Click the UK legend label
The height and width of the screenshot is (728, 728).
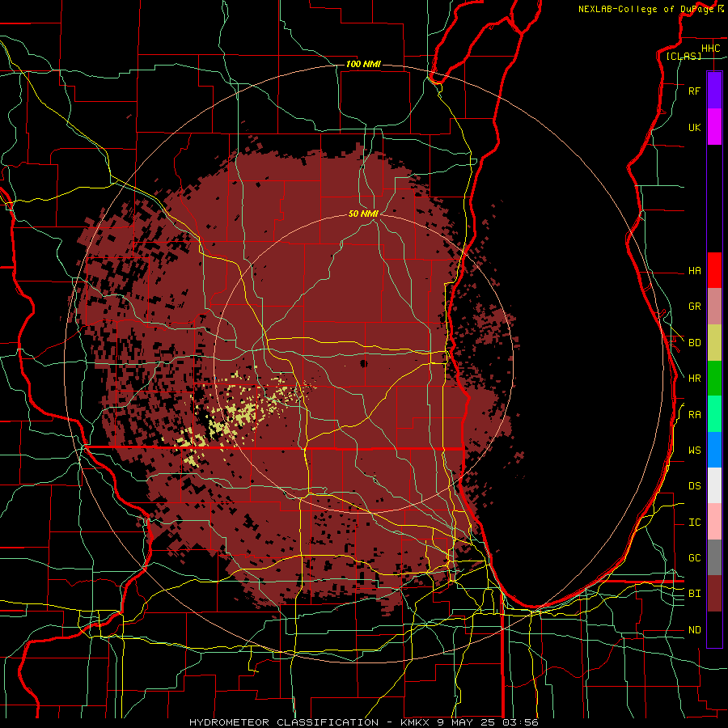(x=694, y=128)
